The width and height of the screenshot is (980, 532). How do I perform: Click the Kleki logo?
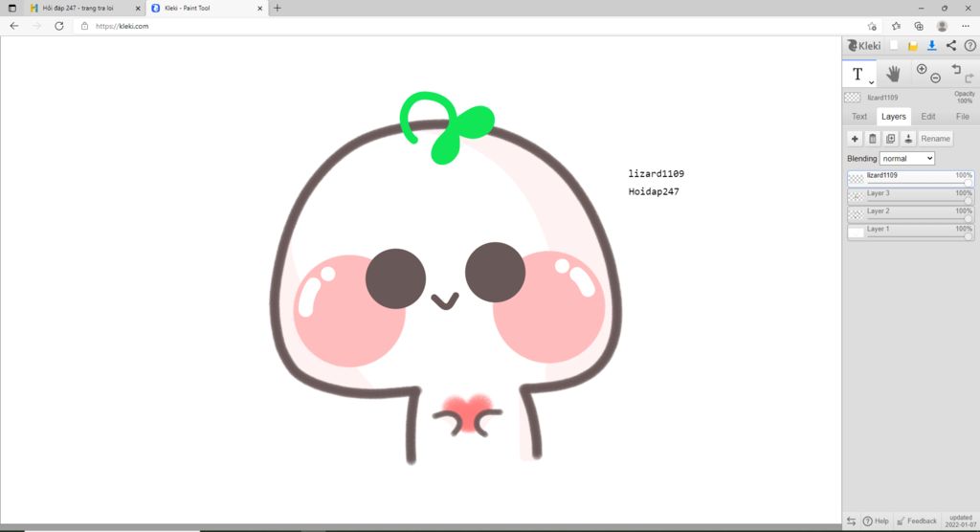[x=864, y=46]
